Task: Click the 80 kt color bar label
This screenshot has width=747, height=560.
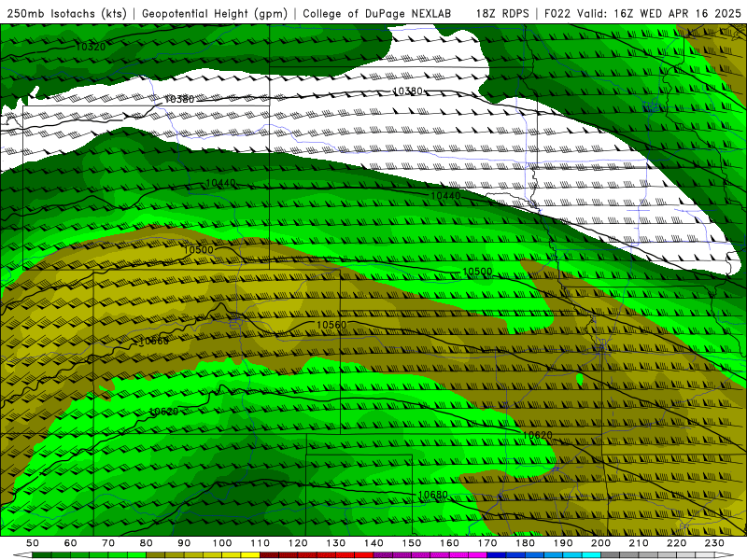Action: click(x=147, y=543)
